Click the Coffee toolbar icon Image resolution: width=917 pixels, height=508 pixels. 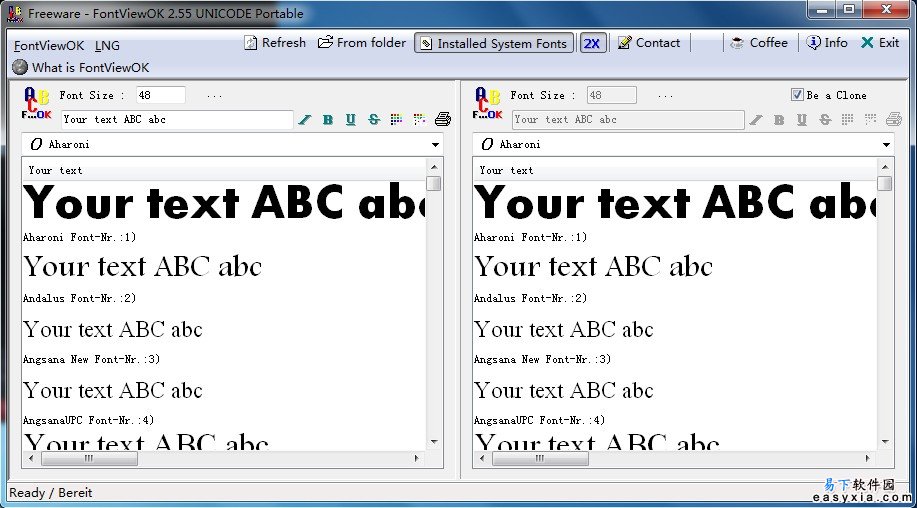point(759,43)
